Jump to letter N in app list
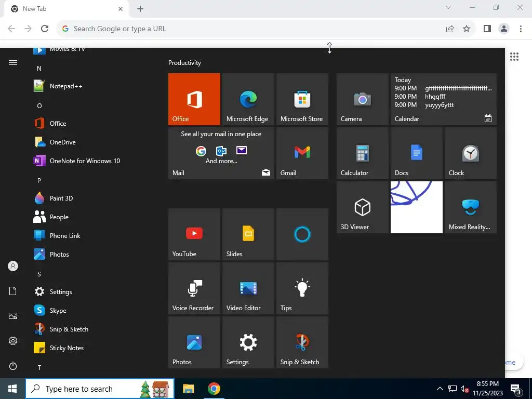 coord(39,69)
